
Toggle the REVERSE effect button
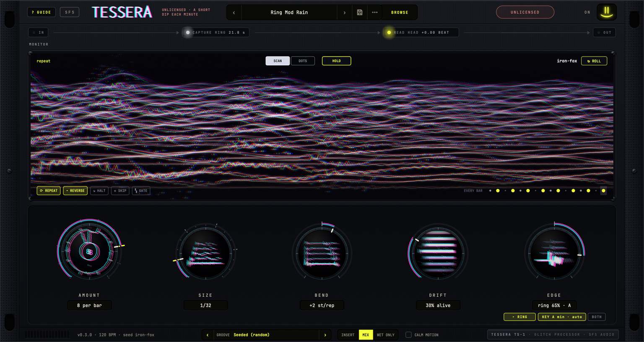[75, 191]
